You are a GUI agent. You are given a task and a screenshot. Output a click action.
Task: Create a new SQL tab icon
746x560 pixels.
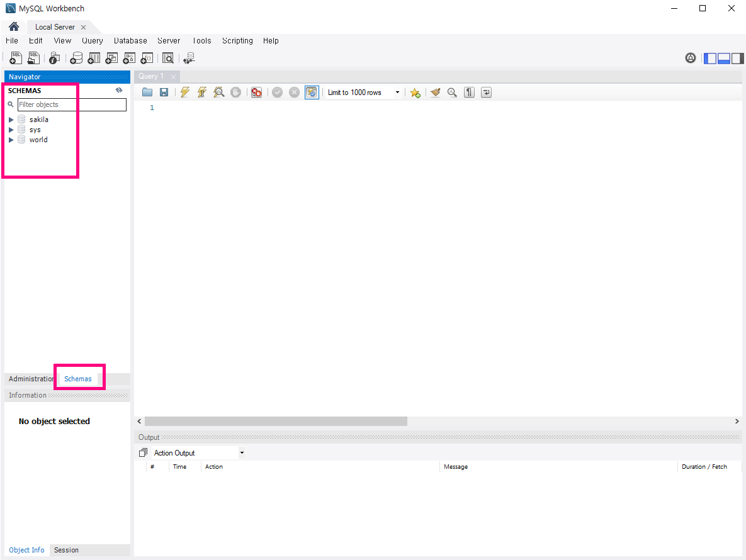tap(16, 58)
